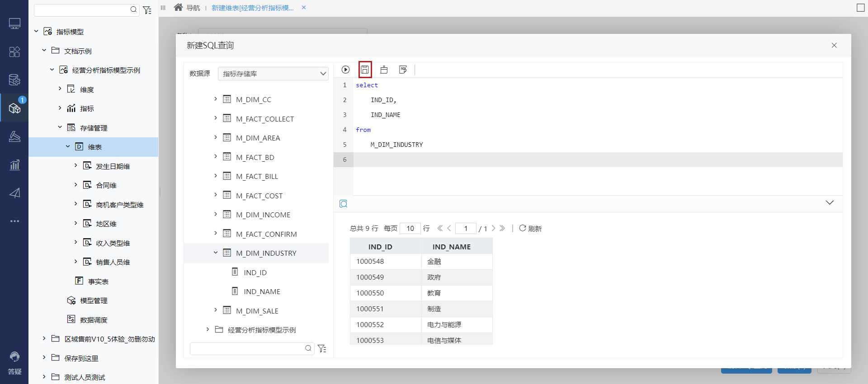Switch to the 新建维表 tab
The image size is (868, 384).
click(253, 8)
